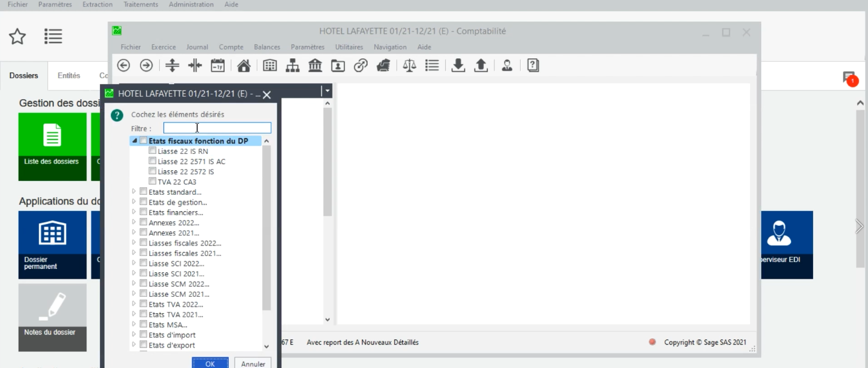Open the Liste des dossiers tile
Viewport: 868px width, 368px height.
pos(53,146)
